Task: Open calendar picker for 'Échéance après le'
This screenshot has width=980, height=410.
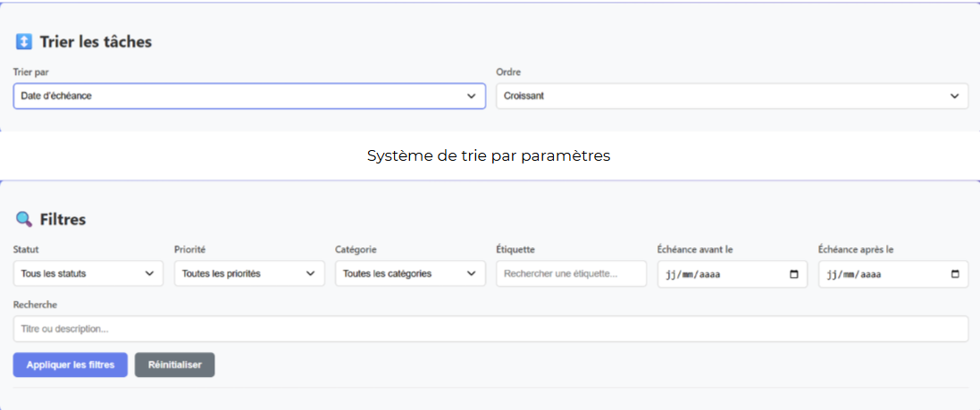Action: coord(955,274)
